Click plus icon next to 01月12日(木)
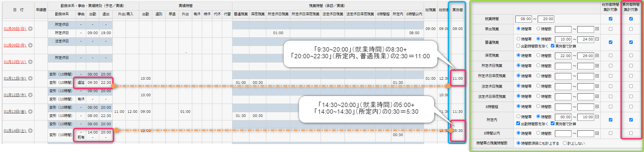Screen dimensions: 644x152 coord(30,95)
